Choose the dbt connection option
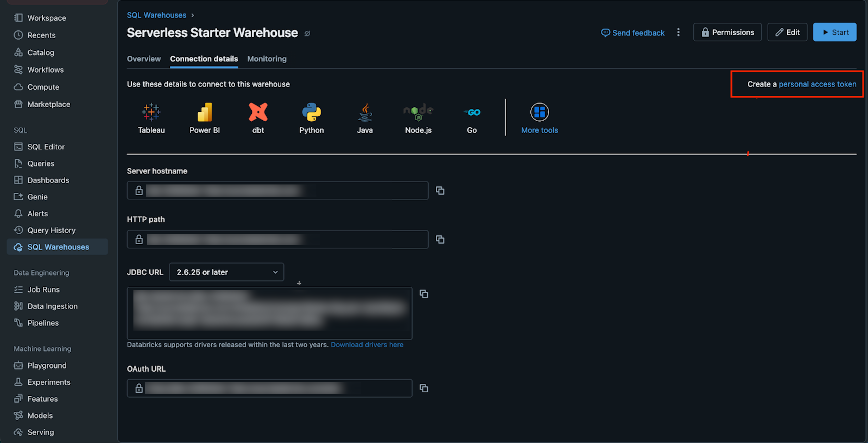 click(x=258, y=118)
